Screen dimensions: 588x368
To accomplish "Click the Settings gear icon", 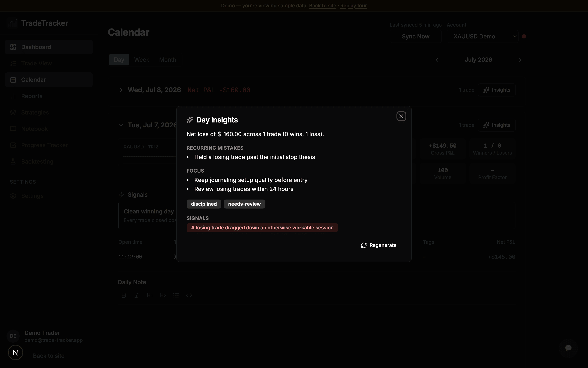I will tap(13, 196).
